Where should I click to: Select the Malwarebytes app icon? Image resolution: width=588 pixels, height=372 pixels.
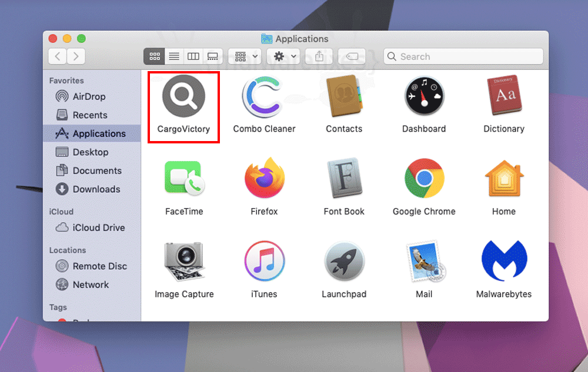point(504,260)
